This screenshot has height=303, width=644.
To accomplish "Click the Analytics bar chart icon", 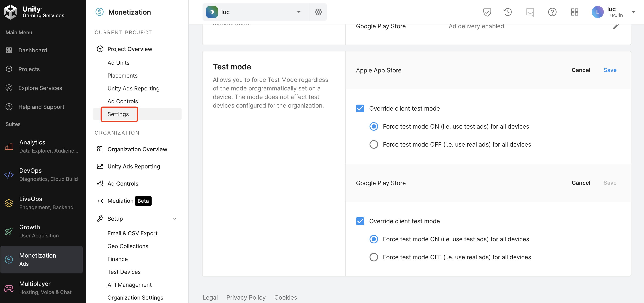I will 9,146.
